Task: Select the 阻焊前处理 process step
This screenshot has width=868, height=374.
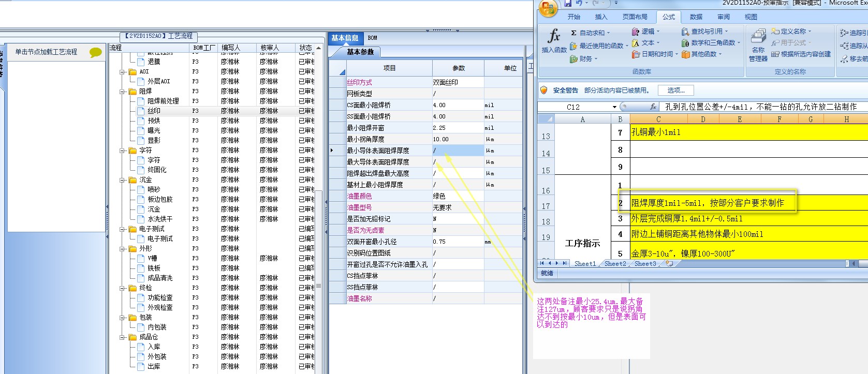Action: coord(163,101)
